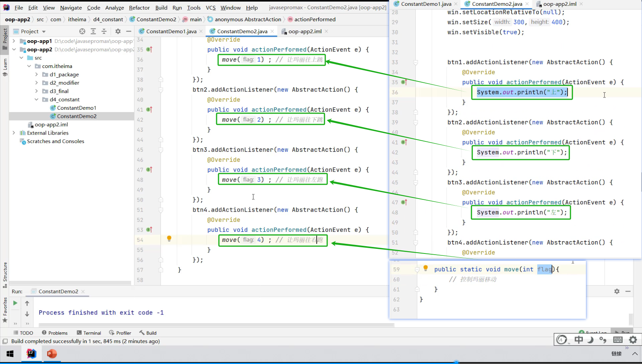
Task: Toggle the Learn tool window side button
Action: [5, 67]
